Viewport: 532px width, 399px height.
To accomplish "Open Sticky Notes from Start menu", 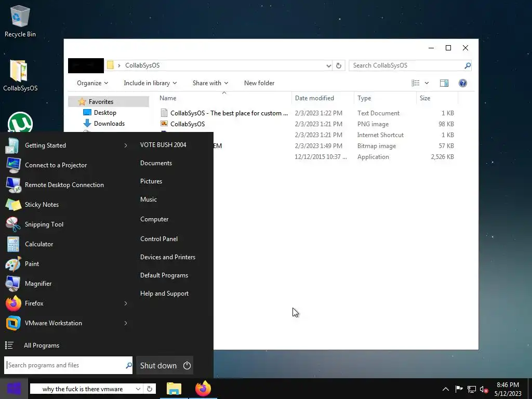I will 66,205.
